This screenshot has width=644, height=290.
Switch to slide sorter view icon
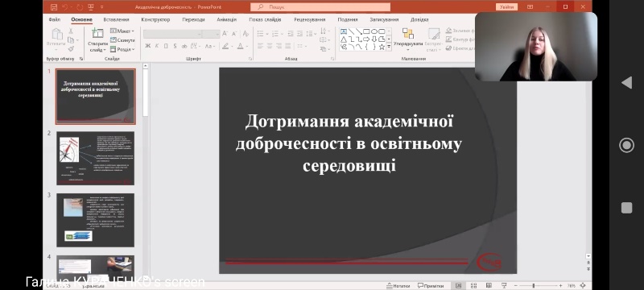coord(473,285)
